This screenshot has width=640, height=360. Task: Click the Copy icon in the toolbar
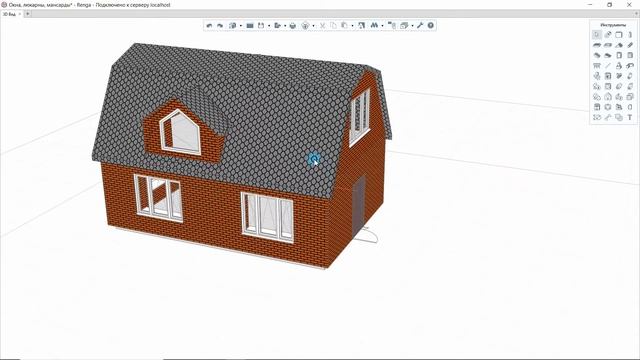[x=333, y=26]
